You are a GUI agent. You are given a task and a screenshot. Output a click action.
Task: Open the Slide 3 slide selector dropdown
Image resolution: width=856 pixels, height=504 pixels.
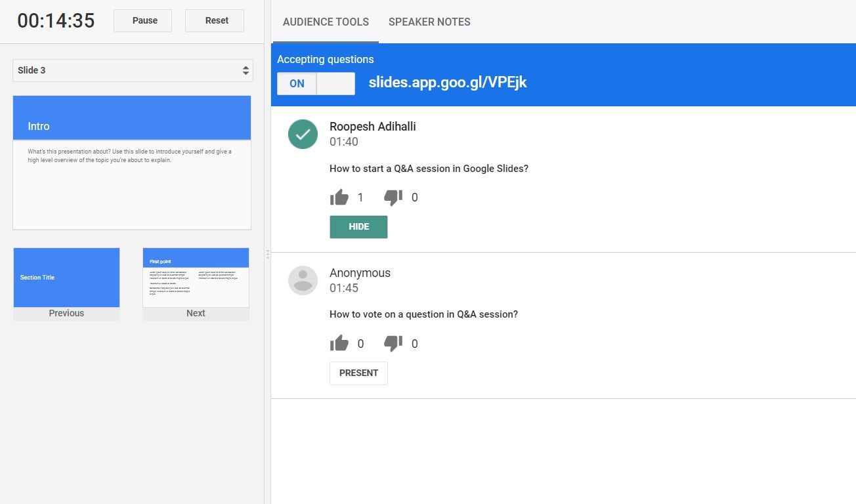(133, 70)
